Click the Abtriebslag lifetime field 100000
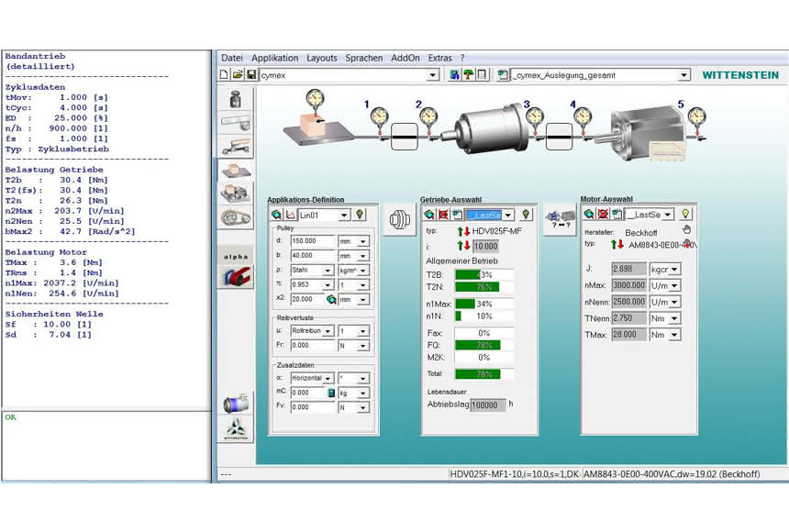The width and height of the screenshot is (789, 532). (x=487, y=405)
